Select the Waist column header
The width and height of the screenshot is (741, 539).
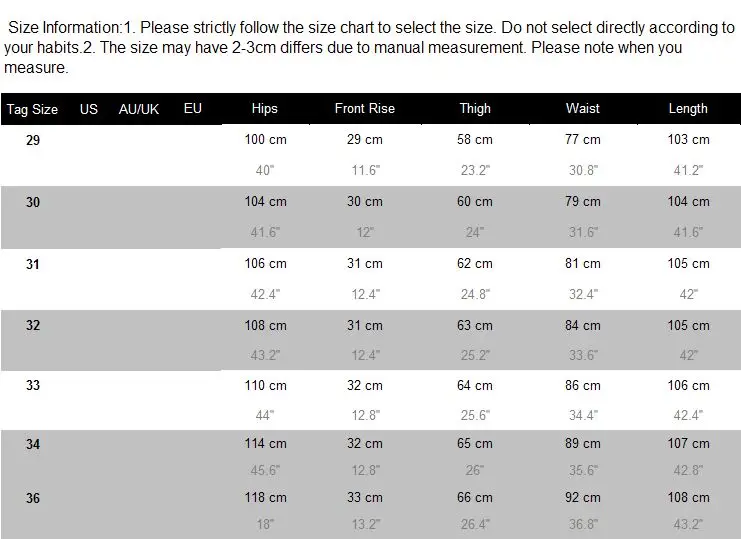click(583, 109)
